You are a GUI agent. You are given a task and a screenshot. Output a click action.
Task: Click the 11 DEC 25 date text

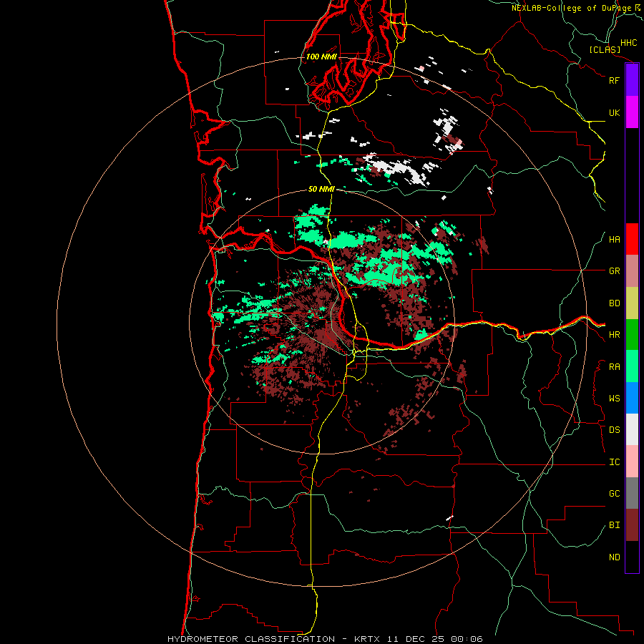coord(416,639)
